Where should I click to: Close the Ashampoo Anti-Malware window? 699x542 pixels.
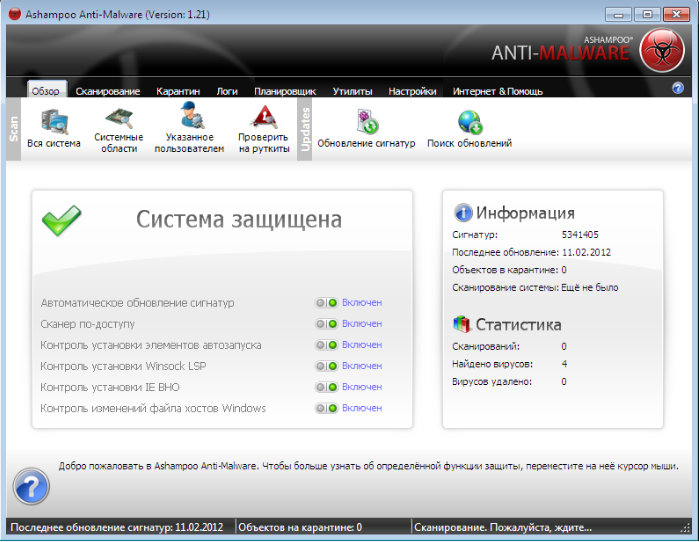pos(676,14)
